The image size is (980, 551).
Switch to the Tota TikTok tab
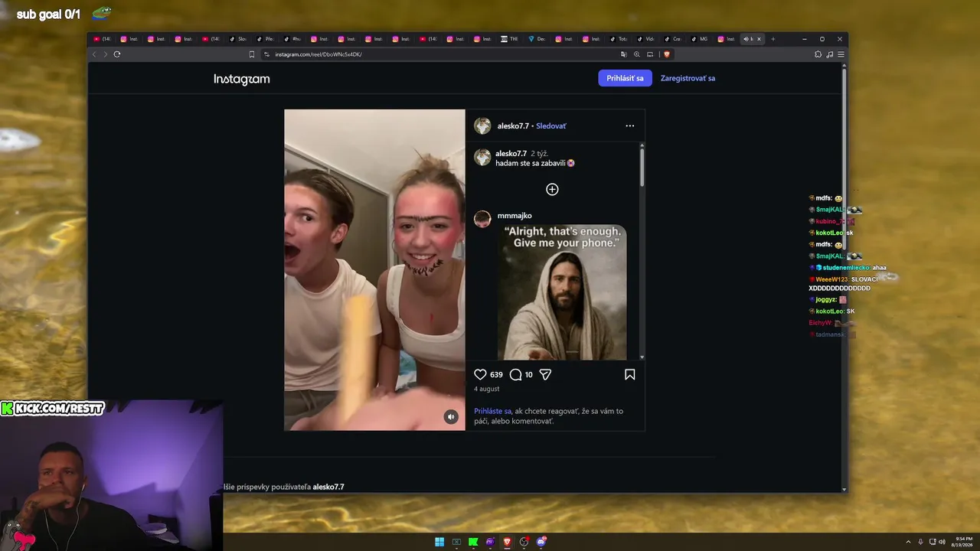pyautogui.click(x=619, y=39)
